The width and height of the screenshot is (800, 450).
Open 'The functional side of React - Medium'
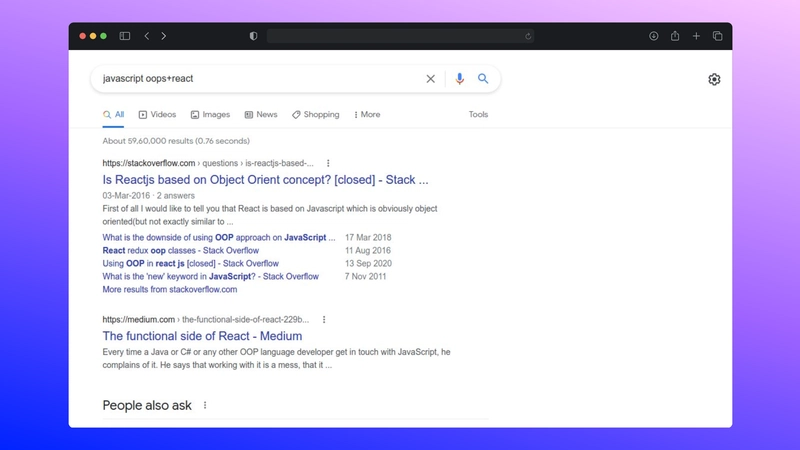tap(202, 336)
